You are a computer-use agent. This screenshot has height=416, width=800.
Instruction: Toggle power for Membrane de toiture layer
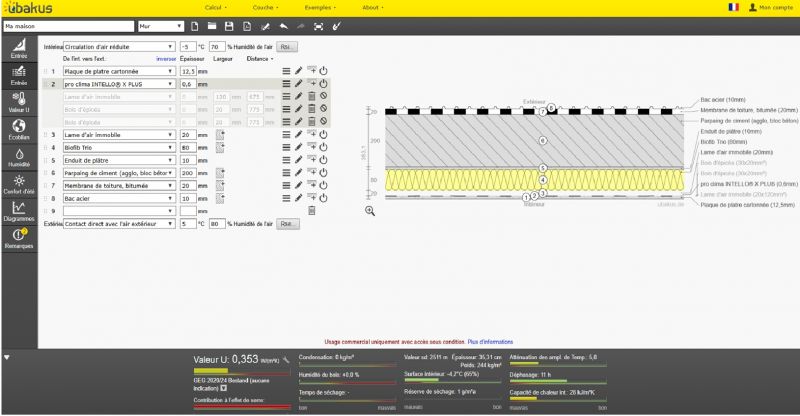click(323, 185)
